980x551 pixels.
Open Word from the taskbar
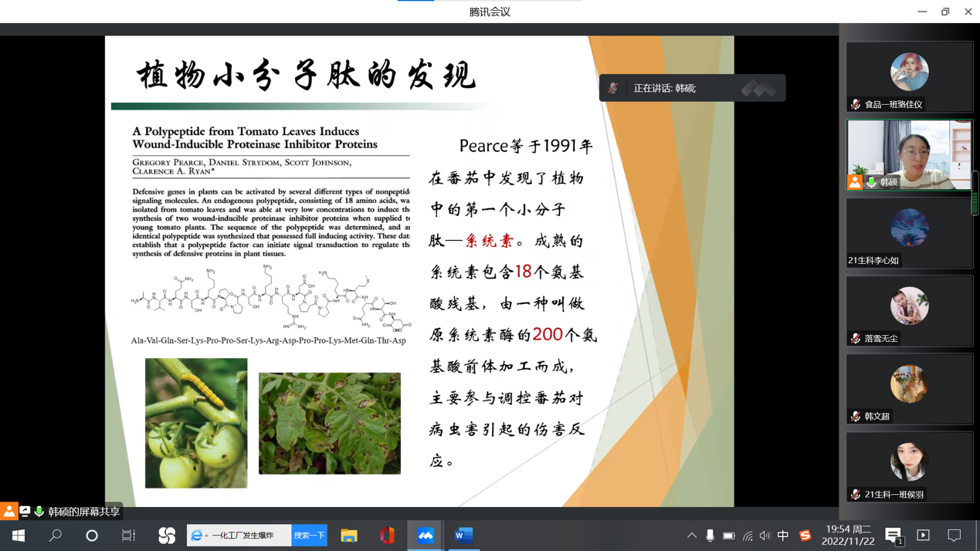tap(463, 536)
